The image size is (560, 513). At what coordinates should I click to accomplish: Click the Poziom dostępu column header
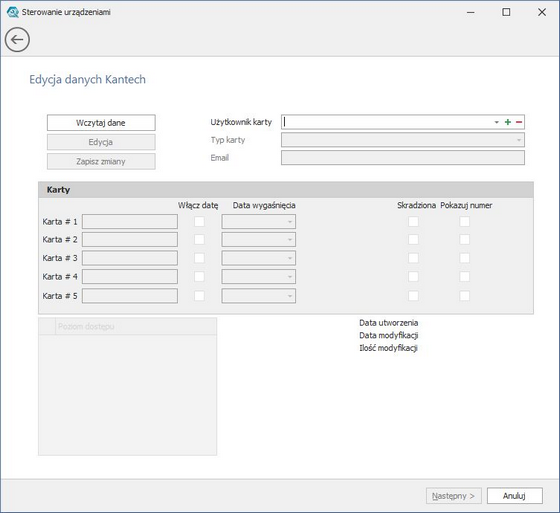click(x=136, y=327)
